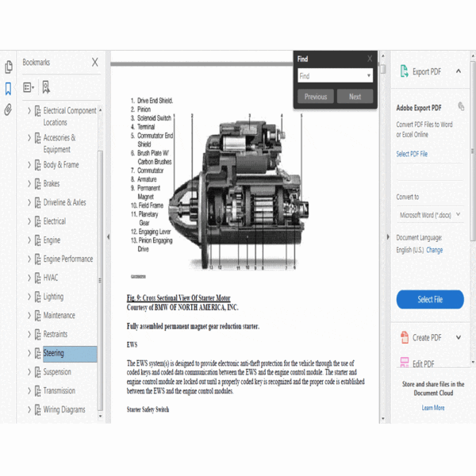Open the Find field dropdown arrow
Screen dimensions: 476x476
tap(369, 75)
